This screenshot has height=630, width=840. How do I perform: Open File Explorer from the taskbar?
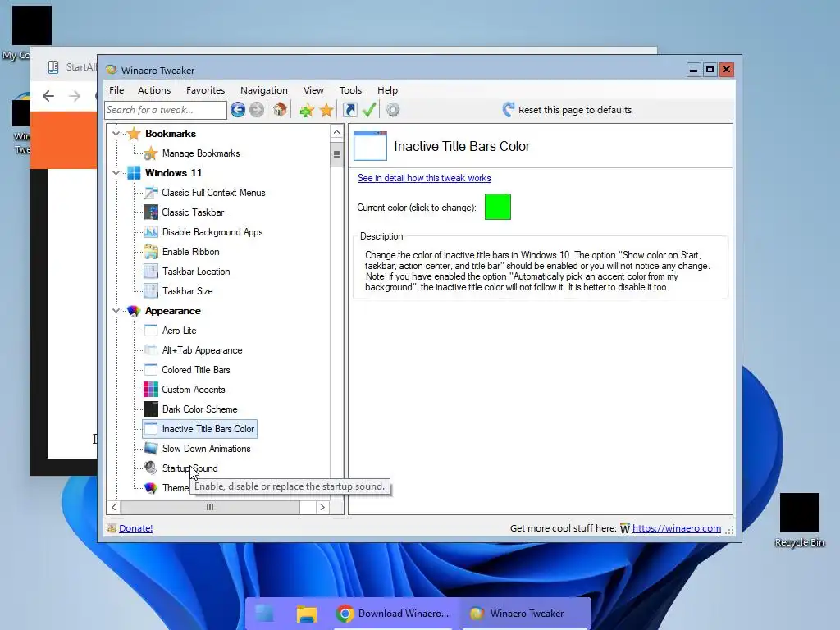[307, 614]
